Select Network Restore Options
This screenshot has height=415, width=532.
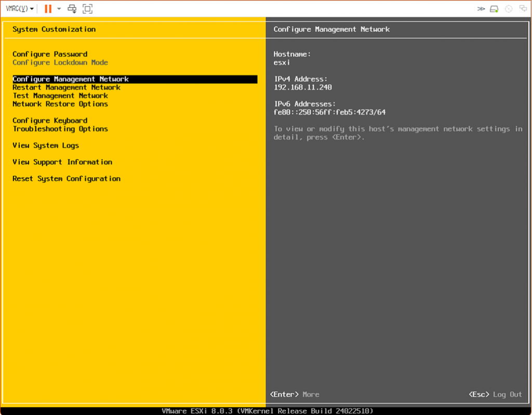60,104
